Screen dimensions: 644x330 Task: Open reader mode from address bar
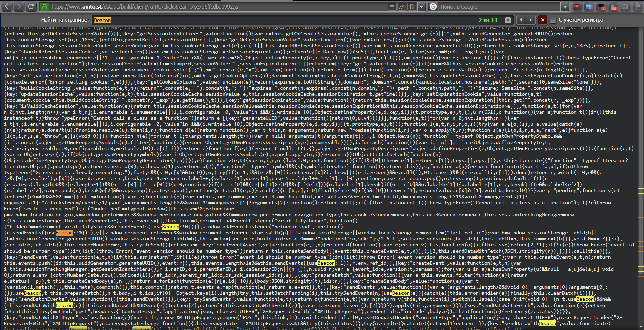pyautogui.click(x=392, y=7)
